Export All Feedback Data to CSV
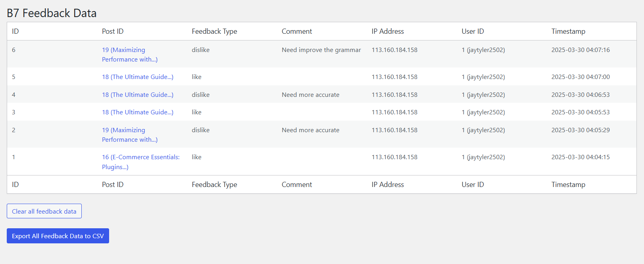Viewport: 644px width, 264px height. [58, 236]
